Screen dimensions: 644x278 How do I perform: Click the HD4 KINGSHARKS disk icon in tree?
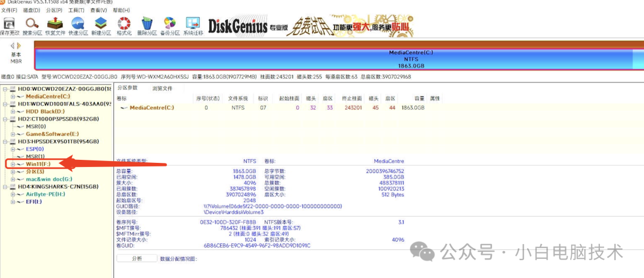click(x=12, y=187)
